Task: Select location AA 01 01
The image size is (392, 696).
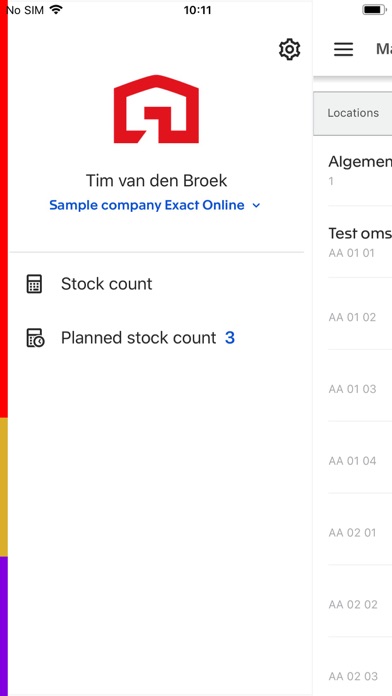Action: (x=360, y=242)
